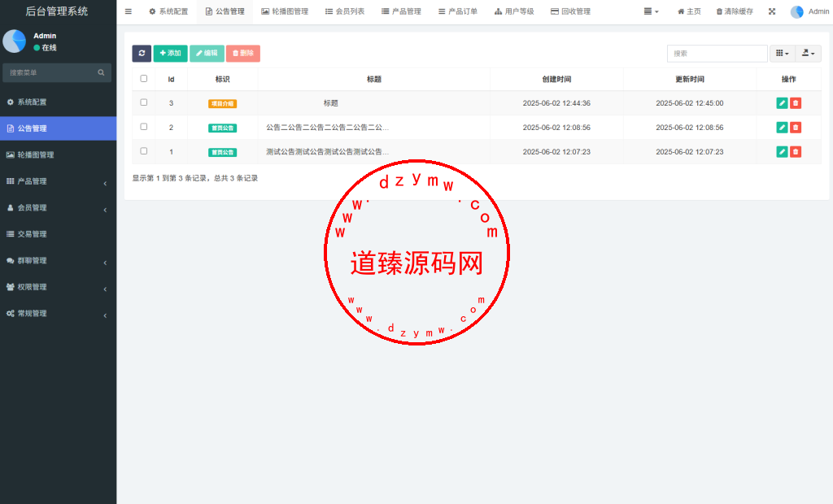Click the green edit icon for row 1
The image size is (833, 504).
click(782, 152)
